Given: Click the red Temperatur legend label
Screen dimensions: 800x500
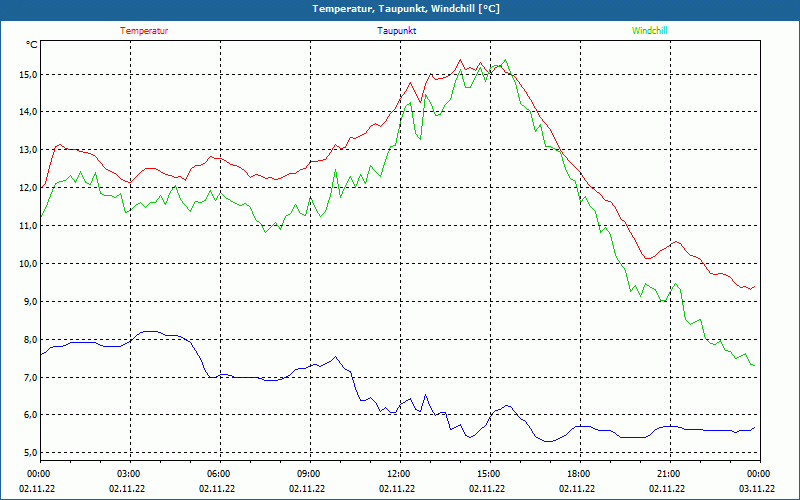Looking at the screenshot, I should point(144,31).
